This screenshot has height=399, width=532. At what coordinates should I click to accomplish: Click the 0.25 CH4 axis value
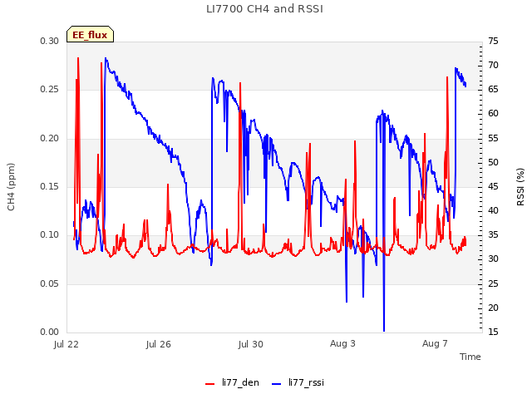coord(50,90)
